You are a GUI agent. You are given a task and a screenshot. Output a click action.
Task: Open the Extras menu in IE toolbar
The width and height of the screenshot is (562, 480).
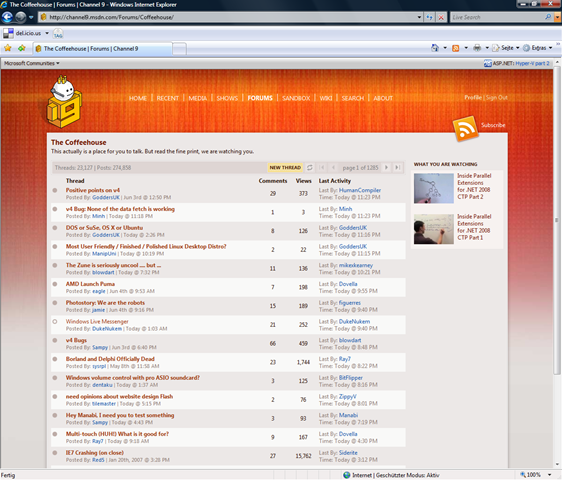click(538, 48)
